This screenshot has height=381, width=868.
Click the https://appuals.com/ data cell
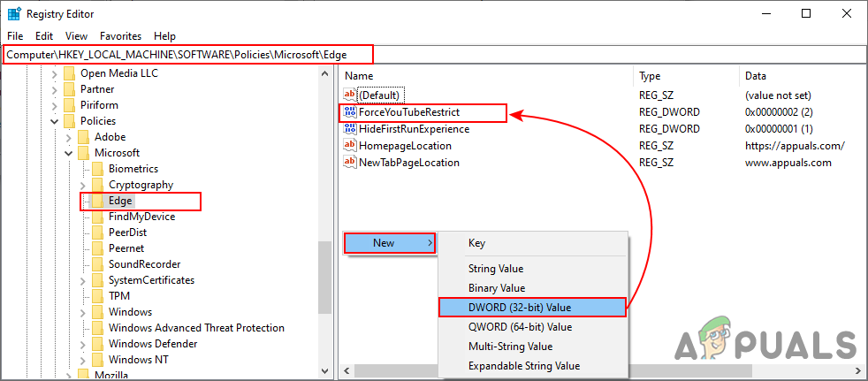click(x=795, y=146)
